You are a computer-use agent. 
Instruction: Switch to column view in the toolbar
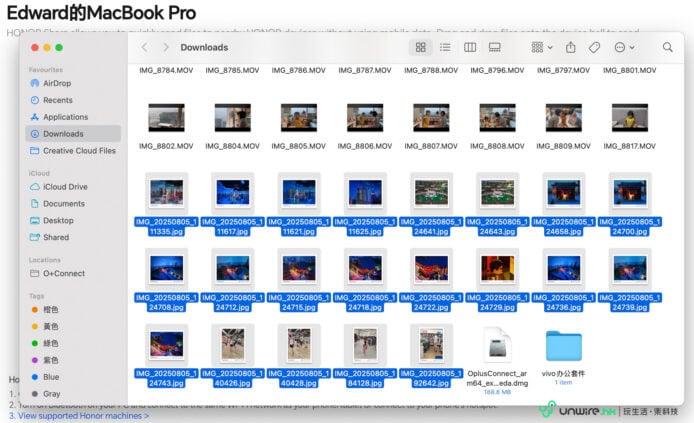pos(470,47)
